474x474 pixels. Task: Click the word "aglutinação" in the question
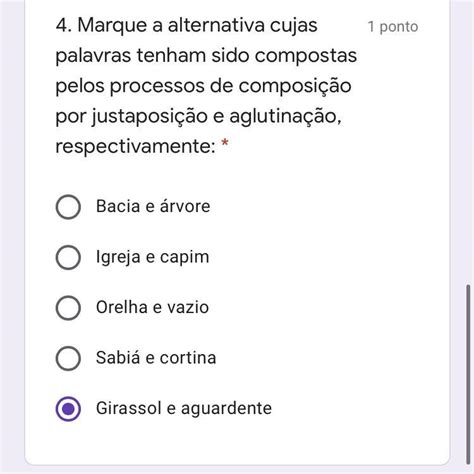[285, 116]
